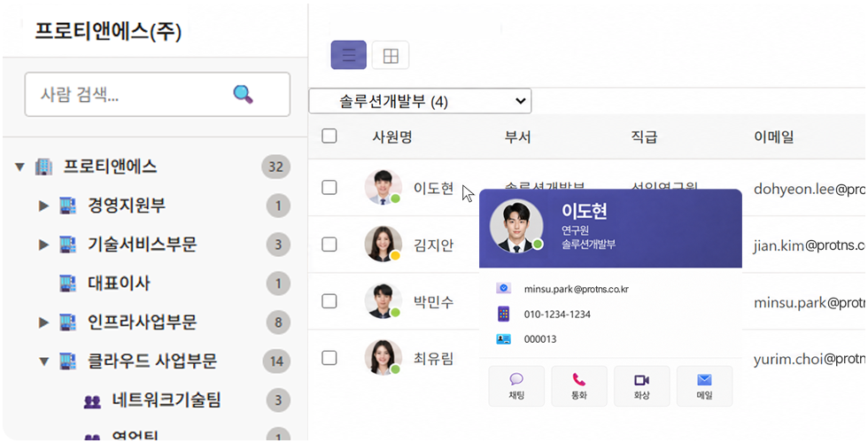
Task: Click the 프로티앤에스(주) company title
Action: 108,30
